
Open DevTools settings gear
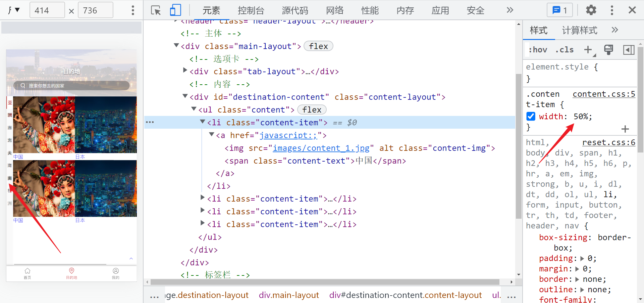coord(591,10)
